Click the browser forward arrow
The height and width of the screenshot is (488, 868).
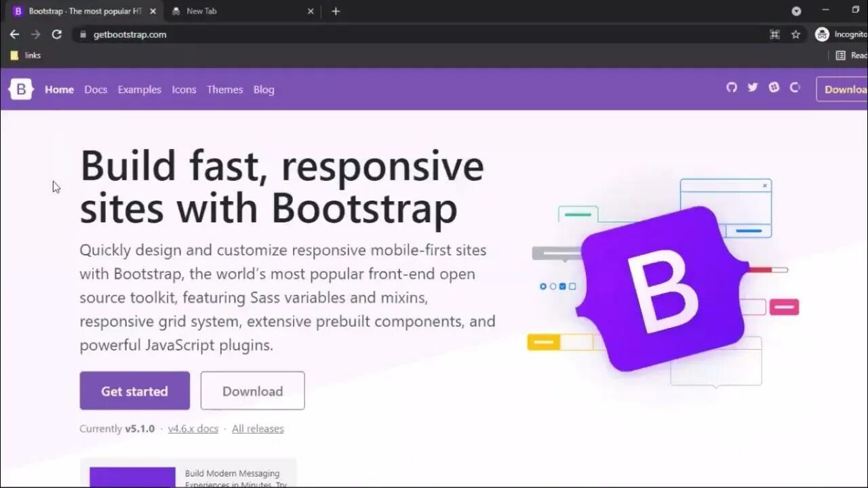point(35,35)
